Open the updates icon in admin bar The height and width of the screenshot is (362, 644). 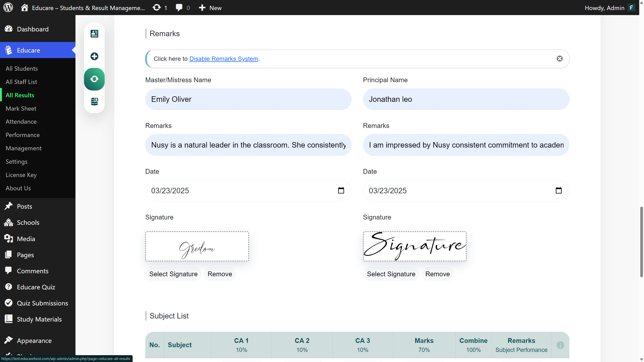click(x=156, y=8)
